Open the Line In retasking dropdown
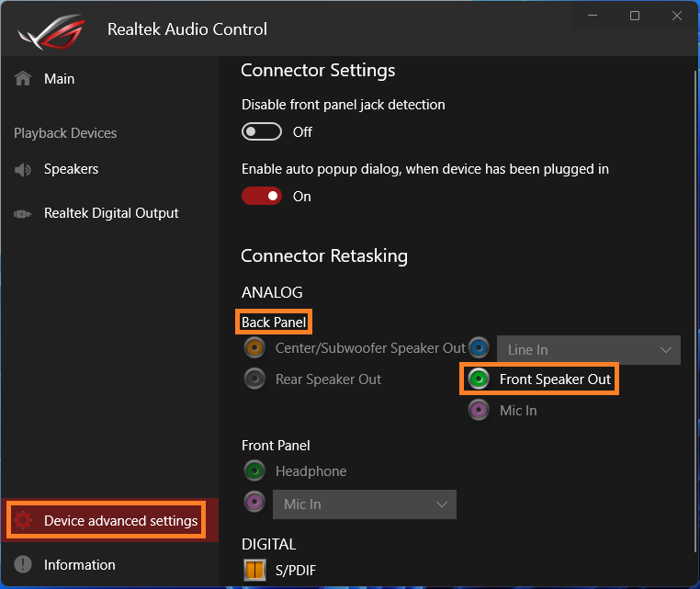700x589 pixels. [589, 350]
